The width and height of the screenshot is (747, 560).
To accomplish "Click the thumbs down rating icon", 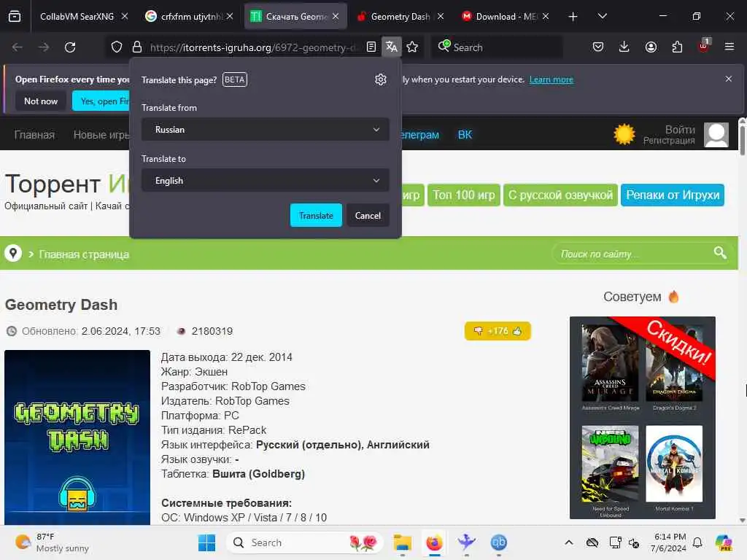I will (478, 331).
